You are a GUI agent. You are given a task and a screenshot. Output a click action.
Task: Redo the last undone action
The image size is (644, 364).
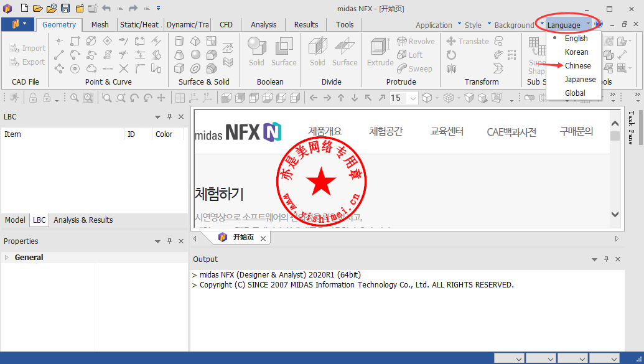[133, 8]
